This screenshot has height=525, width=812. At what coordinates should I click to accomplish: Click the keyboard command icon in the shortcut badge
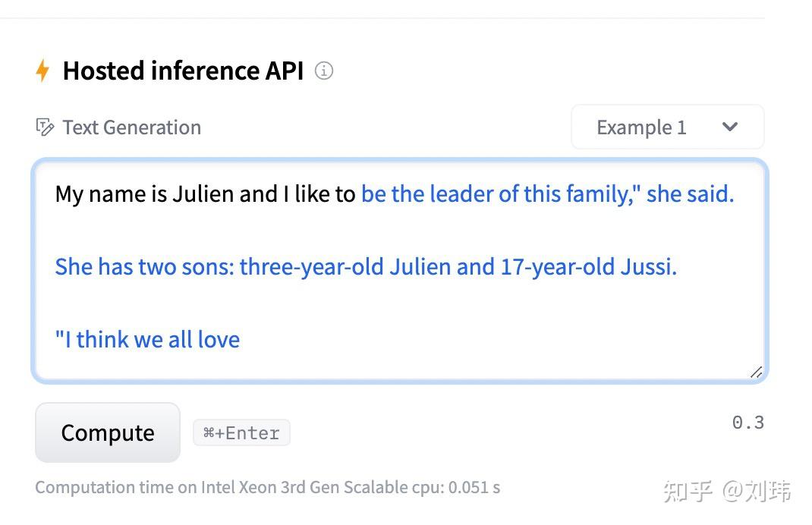pyautogui.click(x=210, y=432)
